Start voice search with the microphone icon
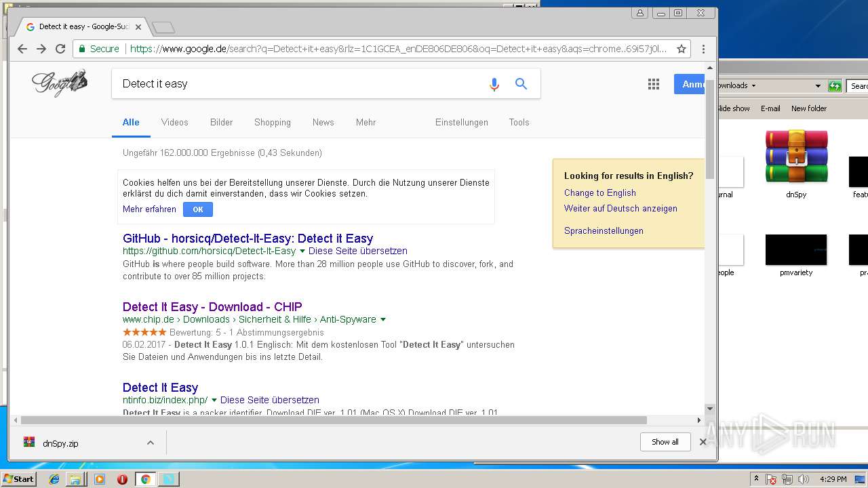The height and width of the screenshot is (488, 868). (x=494, y=84)
